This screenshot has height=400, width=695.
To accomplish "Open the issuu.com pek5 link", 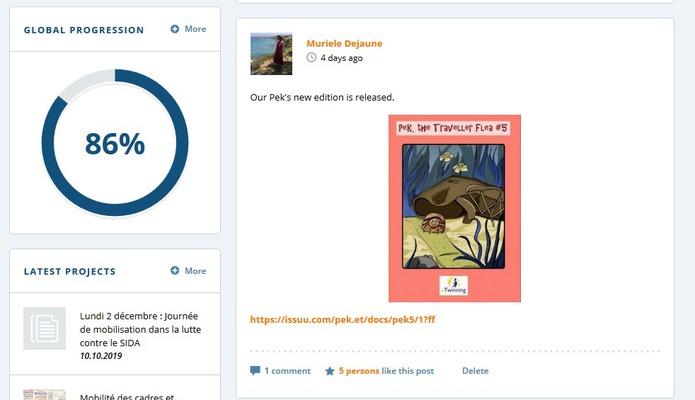I will [x=343, y=319].
